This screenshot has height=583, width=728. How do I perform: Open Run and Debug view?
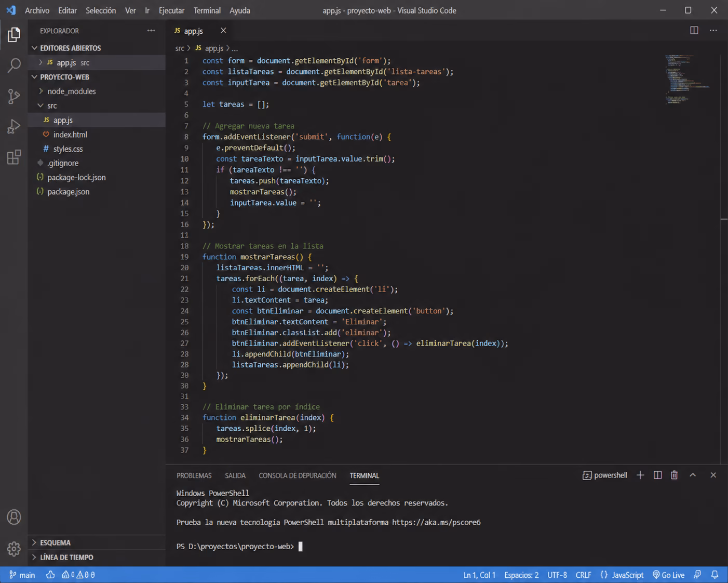[14, 126]
